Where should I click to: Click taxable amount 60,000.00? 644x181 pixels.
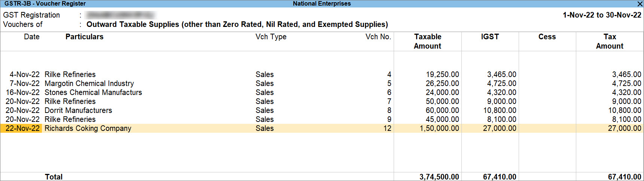point(442,110)
